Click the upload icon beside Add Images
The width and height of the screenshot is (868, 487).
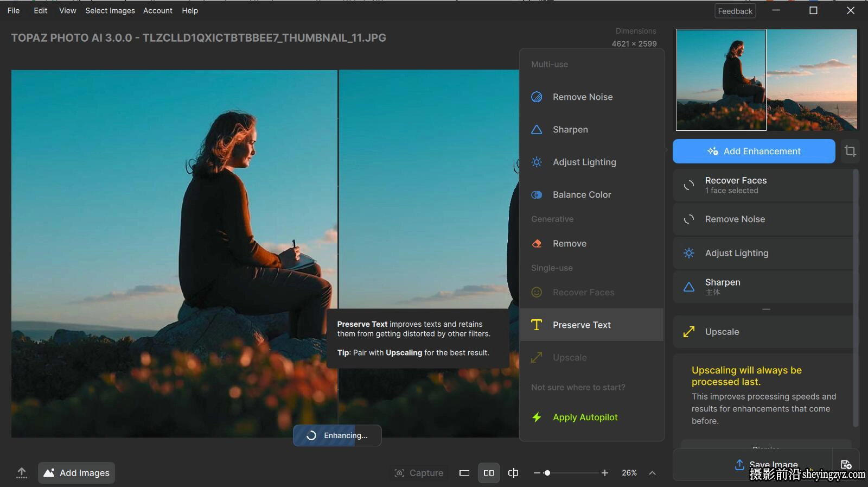22,473
